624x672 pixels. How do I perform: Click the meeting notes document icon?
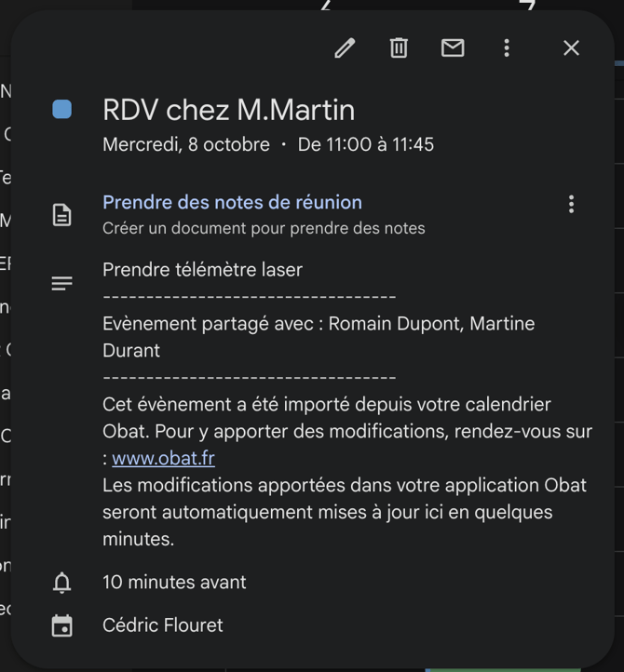point(62,216)
